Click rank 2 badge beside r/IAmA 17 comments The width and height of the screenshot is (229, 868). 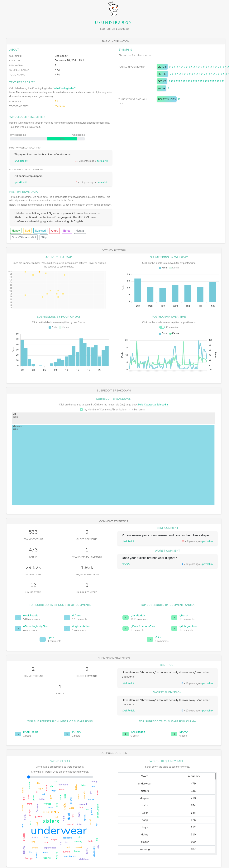[x=67, y=617]
